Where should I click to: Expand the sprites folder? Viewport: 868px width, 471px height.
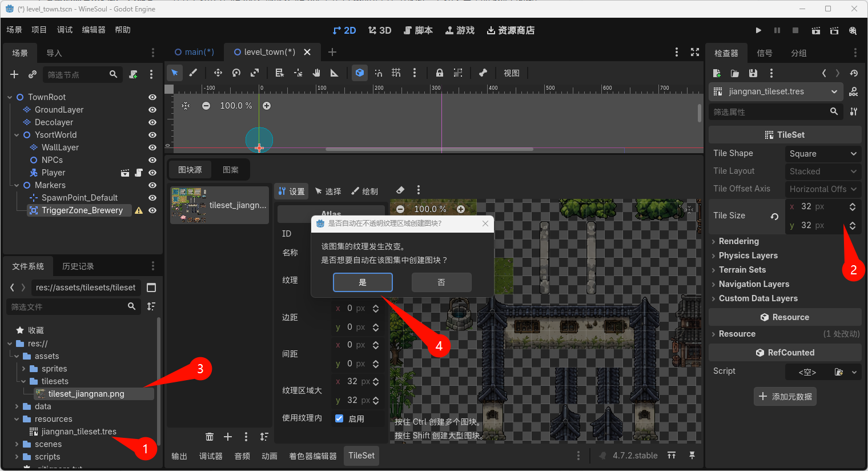pyautogui.click(x=23, y=369)
